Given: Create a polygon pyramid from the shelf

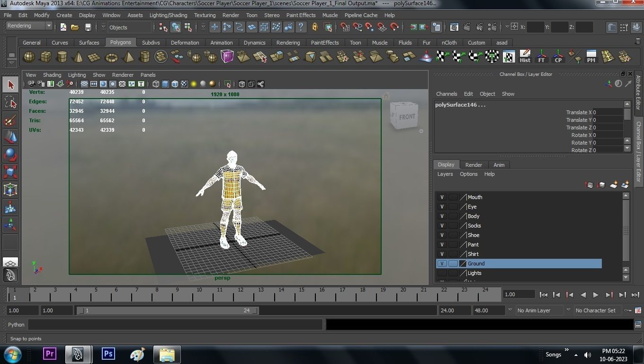Looking at the screenshot, I should (x=128, y=57).
